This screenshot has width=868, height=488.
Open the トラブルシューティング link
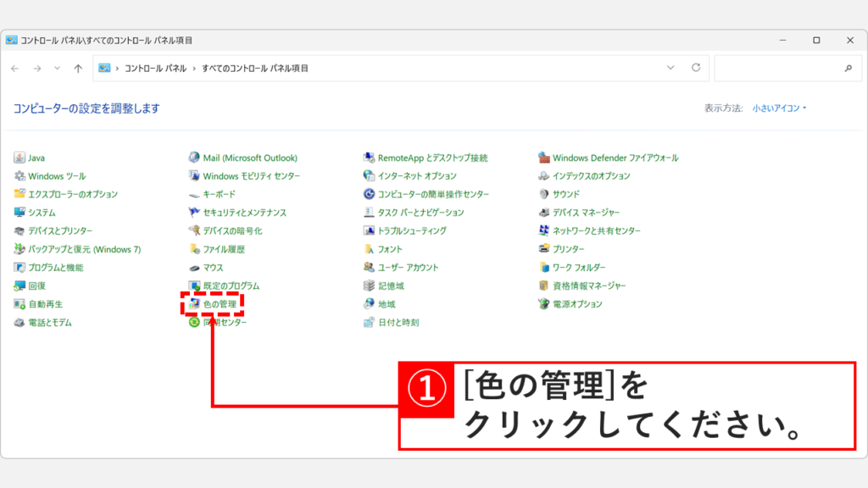coord(412,230)
